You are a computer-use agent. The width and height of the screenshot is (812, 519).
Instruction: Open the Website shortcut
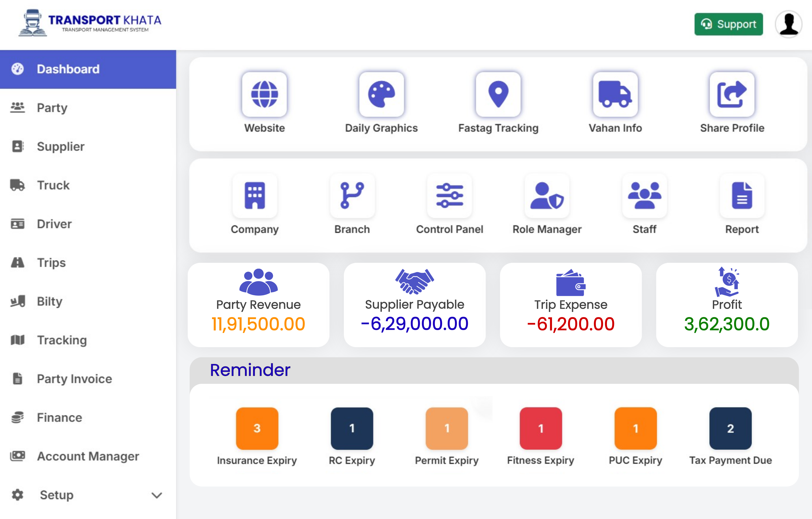pyautogui.click(x=265, y=95)
